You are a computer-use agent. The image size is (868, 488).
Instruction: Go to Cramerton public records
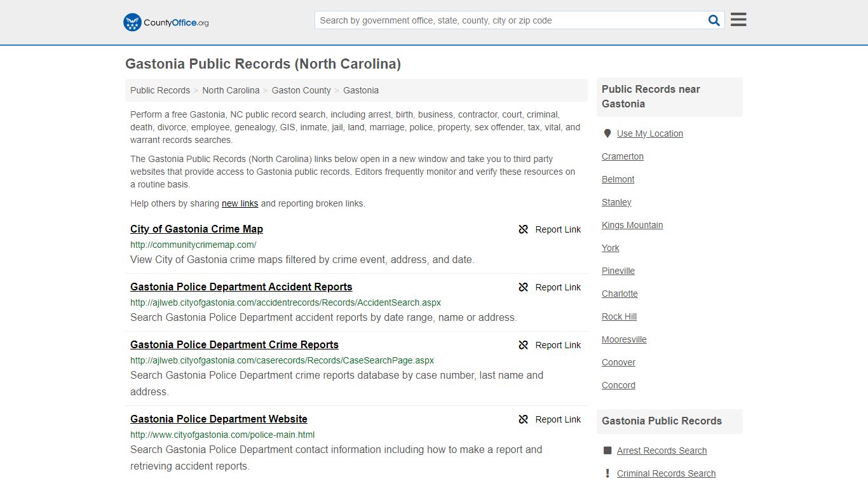623,156
